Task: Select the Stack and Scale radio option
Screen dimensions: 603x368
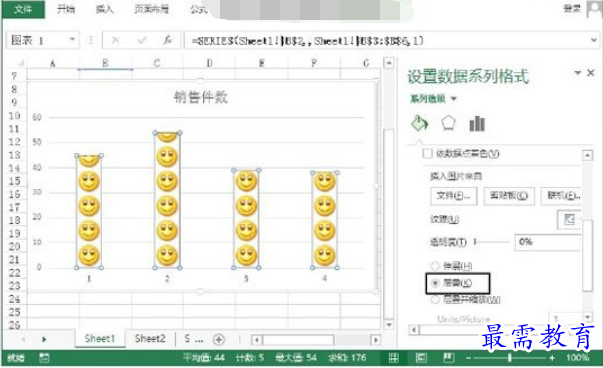Action: pos(435,300)
